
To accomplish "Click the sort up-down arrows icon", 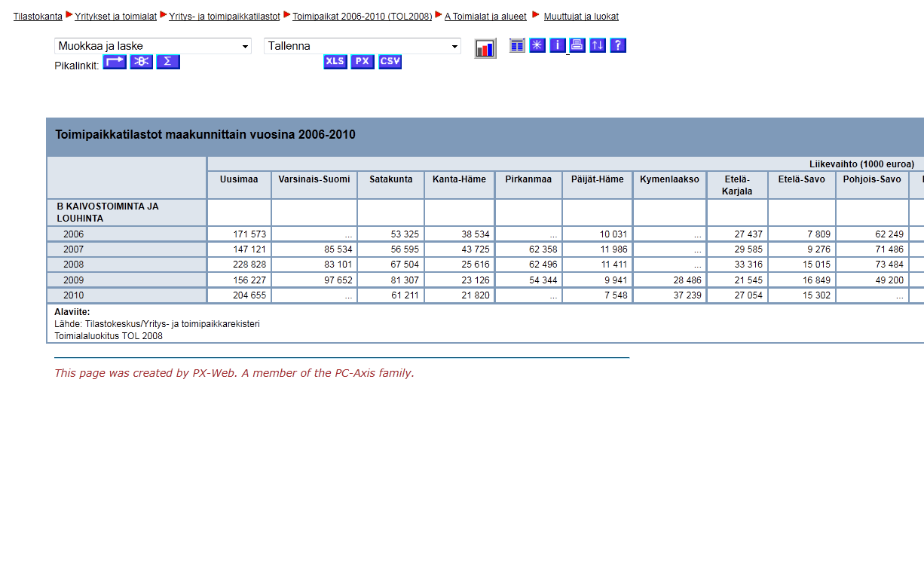I will click(x=598, y=45).
